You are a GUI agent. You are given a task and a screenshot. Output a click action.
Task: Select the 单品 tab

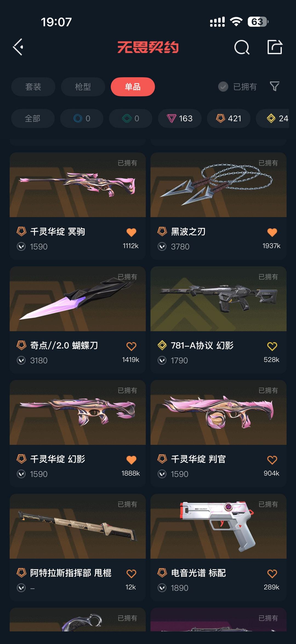133,87
